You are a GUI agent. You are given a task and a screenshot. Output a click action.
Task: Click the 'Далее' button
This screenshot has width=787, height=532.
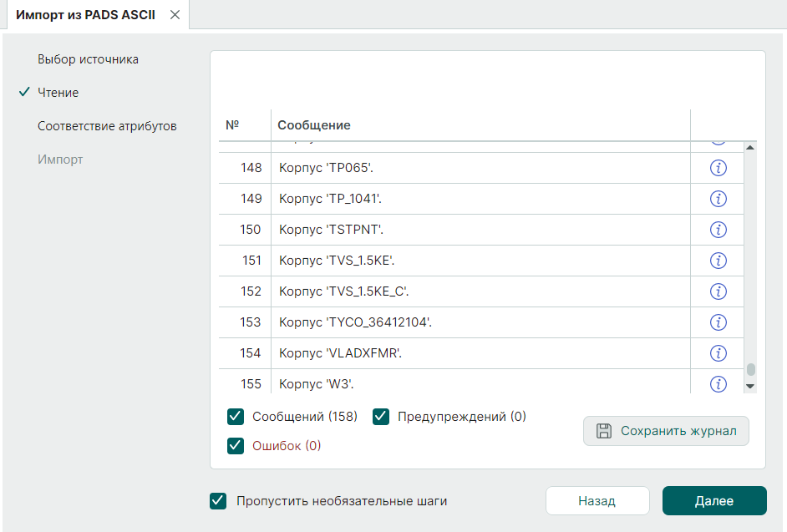[714, 501]
